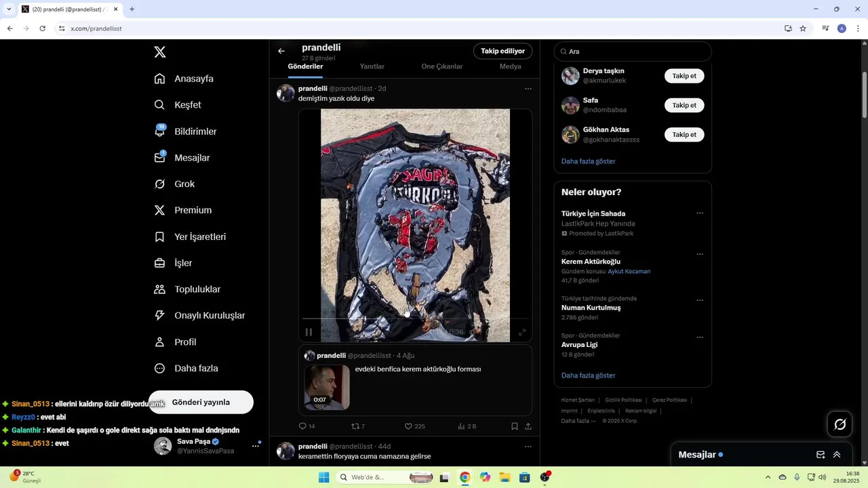
Task: Click the Yer İşaretleri bookmark icon
Action: (x=160, y=237)
